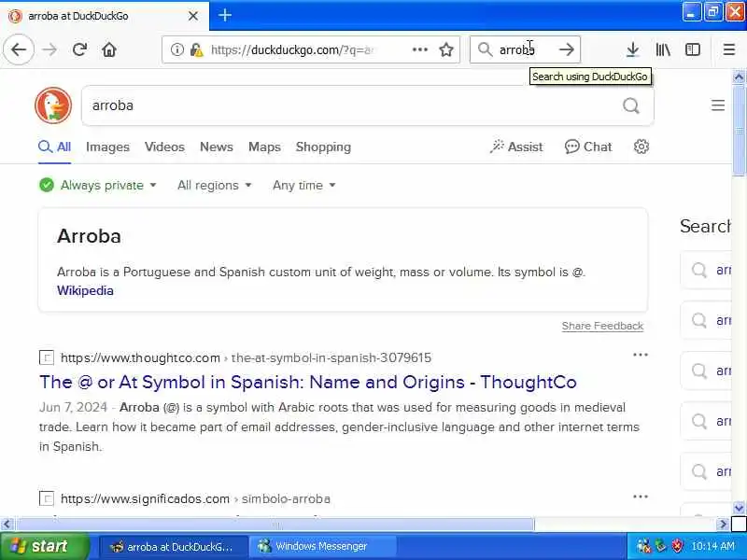
Task: Follow the Wikipedia link in the Arroba box
Action: click(x=85, y=290)
